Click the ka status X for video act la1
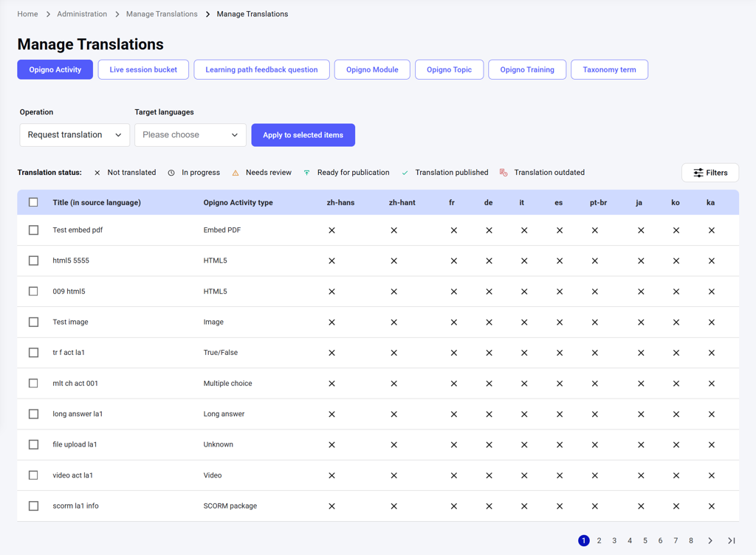This screenshot has width=756, height=555. coord(711,475)
